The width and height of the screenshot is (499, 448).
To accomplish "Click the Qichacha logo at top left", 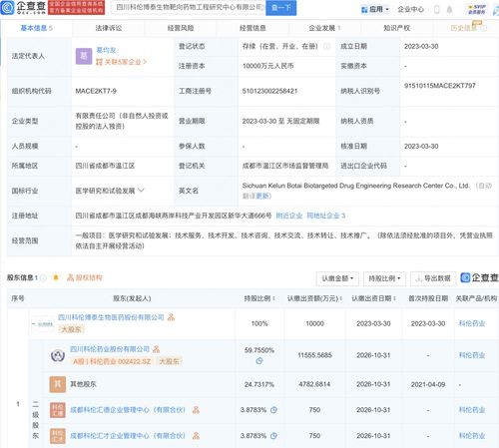I will point(23,7).
